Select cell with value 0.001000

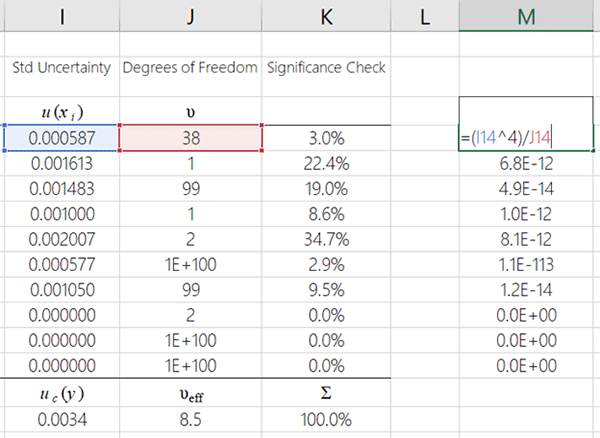(x=62, y=214)
